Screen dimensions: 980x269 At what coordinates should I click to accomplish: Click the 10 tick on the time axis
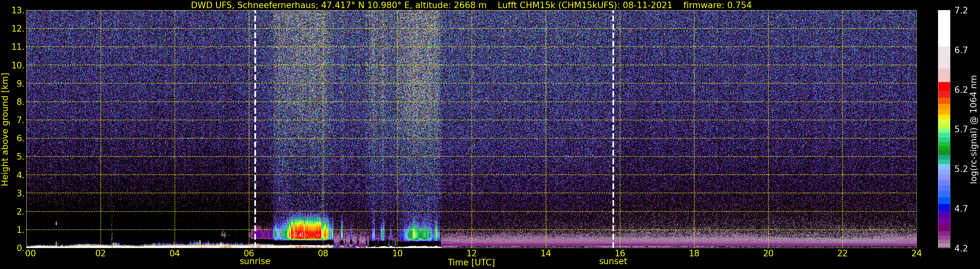point(397,253)
